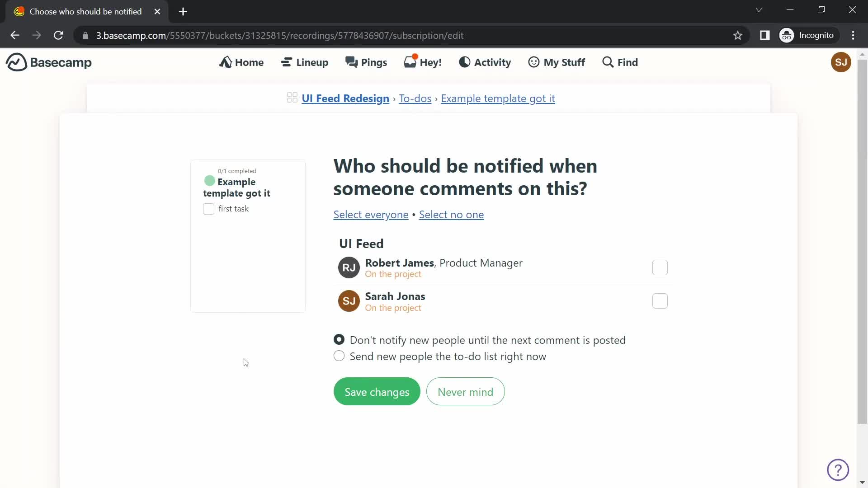Navigate to To-dos section
The image size is (868, 488).
click(x=415, y=98)
